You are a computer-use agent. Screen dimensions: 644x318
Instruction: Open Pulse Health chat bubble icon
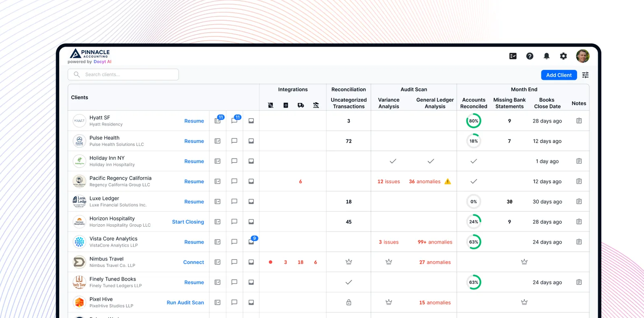coord(234,141)
